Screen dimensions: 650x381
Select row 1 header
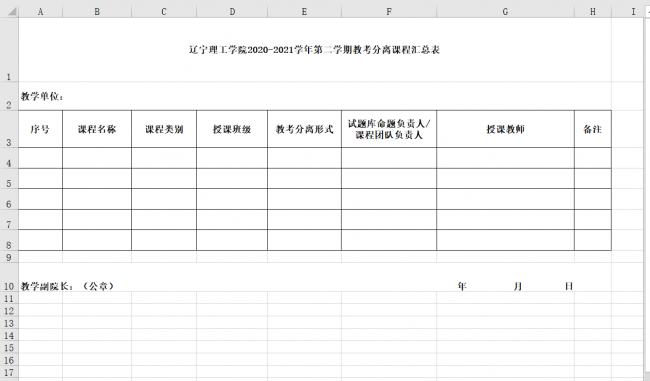click(9, 50)
